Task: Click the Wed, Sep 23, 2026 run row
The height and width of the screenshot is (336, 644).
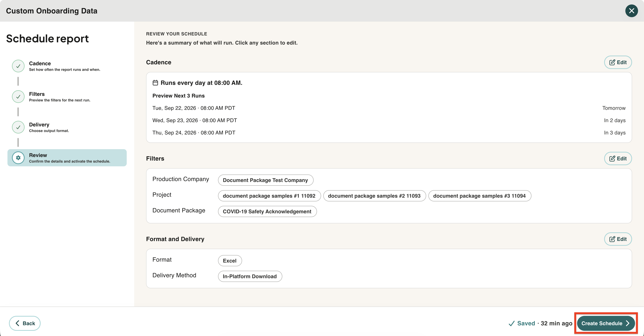Action: tap(389, 120)
